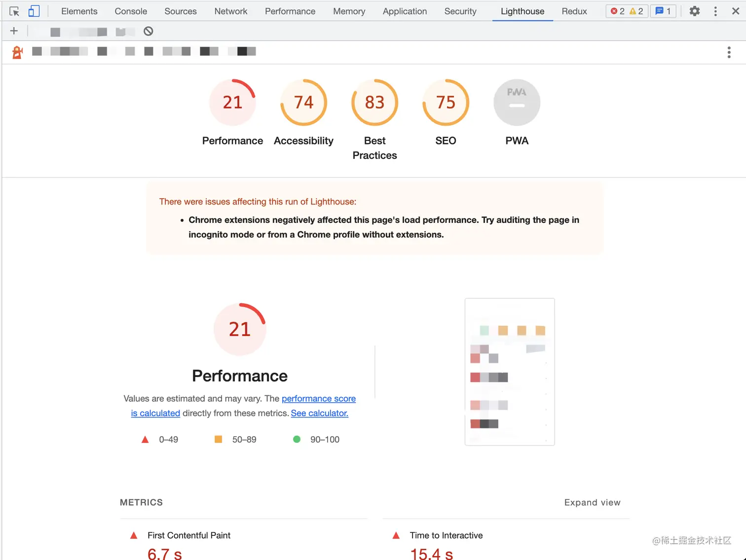Open the Security tab
Image resolution: width=746 pixels, height=560 pixels.
pyautogui.click(x=460, y=11)
